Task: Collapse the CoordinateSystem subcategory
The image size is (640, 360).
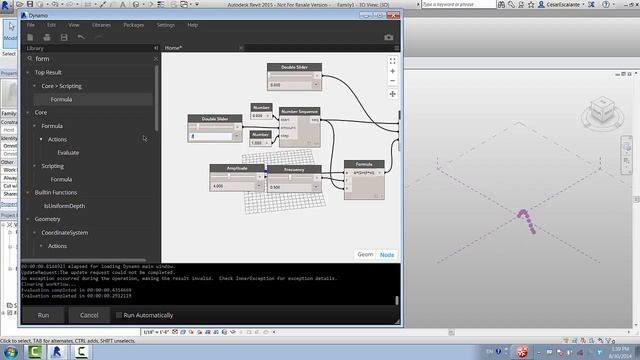Action: click(x=34, y=233)
